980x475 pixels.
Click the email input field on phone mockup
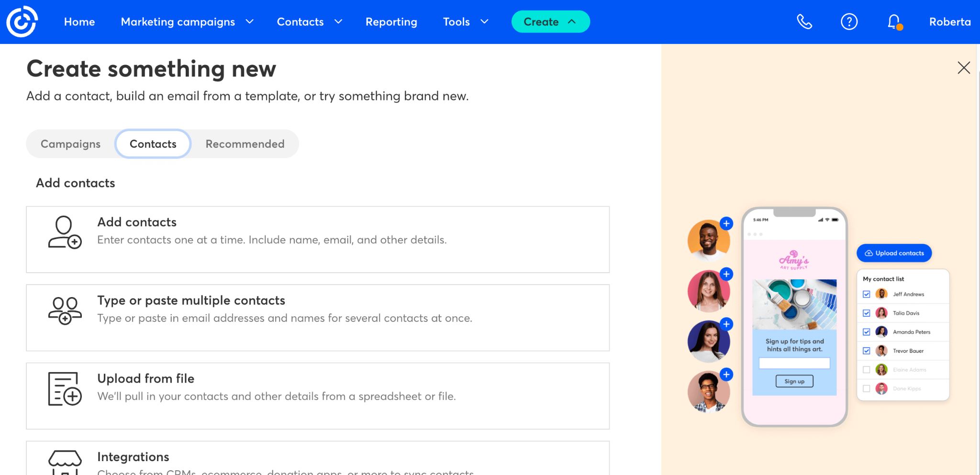point(794,364)
